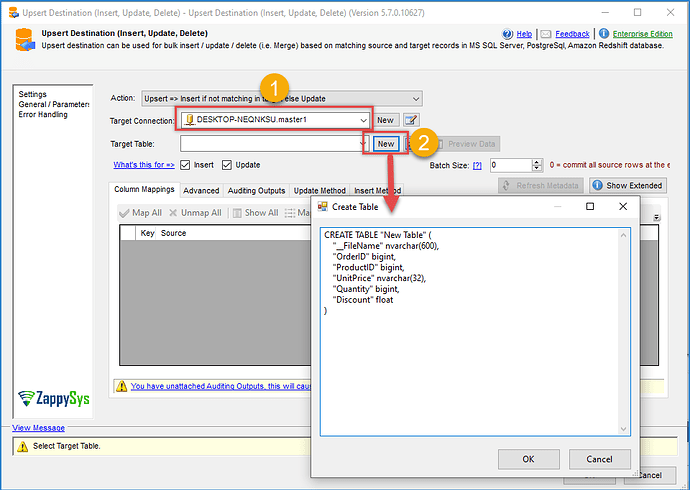This screenshot has width=690, height=490.
Task: Click the Preview Data button
Action: click(x=467, y=144)
